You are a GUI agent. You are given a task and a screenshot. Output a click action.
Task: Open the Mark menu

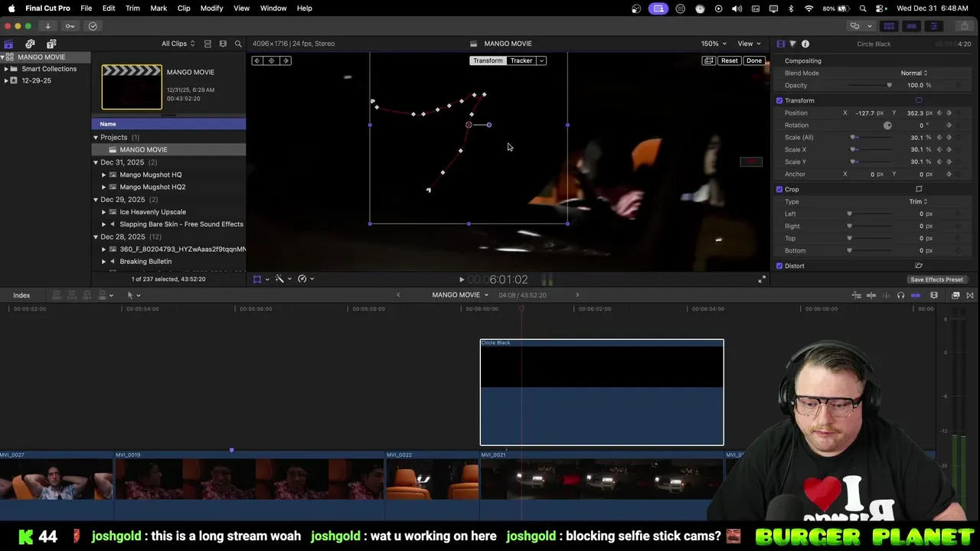point(158,8)
